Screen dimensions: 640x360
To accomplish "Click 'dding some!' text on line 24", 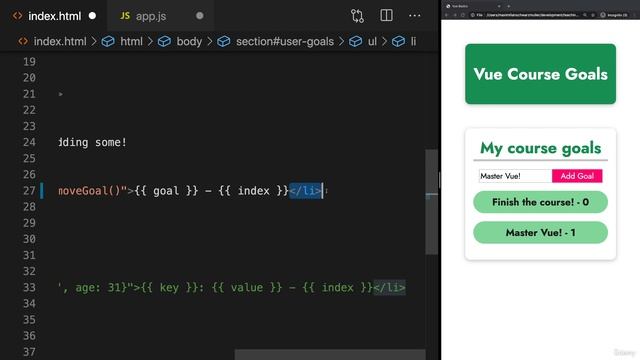I will 93,142.
